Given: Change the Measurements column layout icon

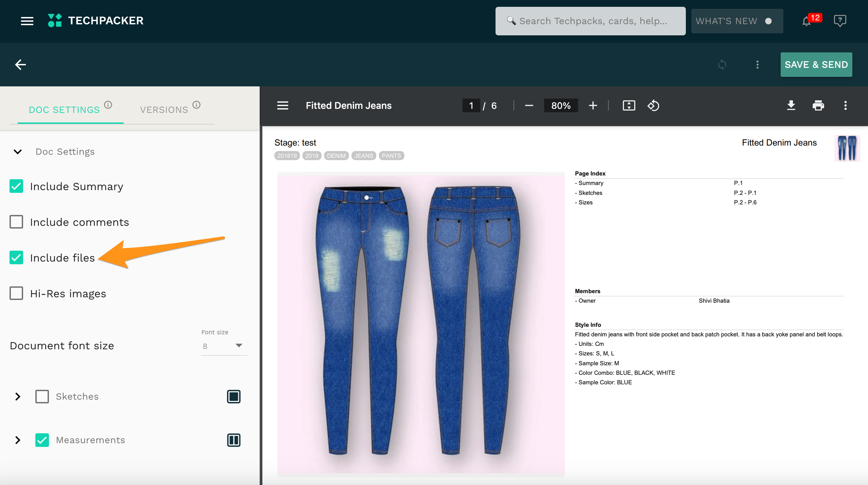Looking at the screenshot, I should pyautogui.click(x=233, y=440).
